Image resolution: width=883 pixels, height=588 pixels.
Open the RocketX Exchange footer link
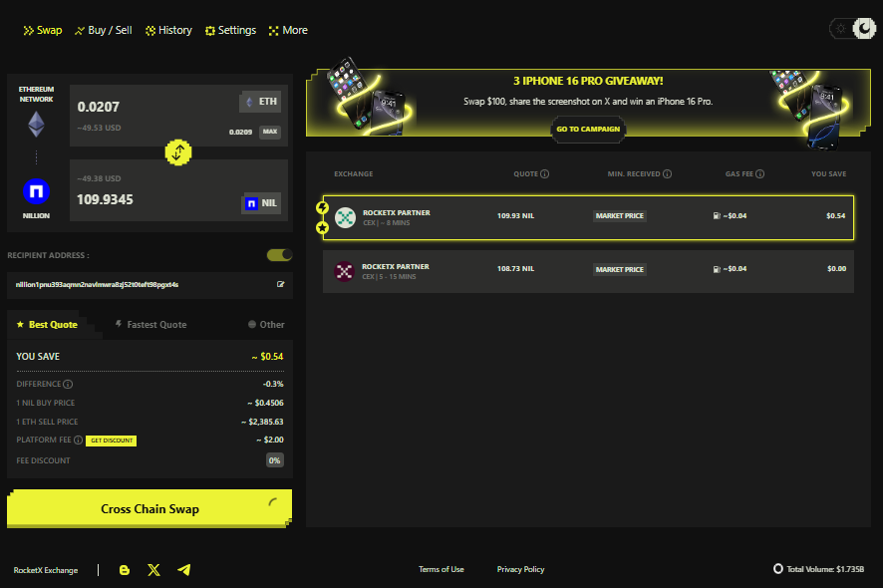coord(46,570)
